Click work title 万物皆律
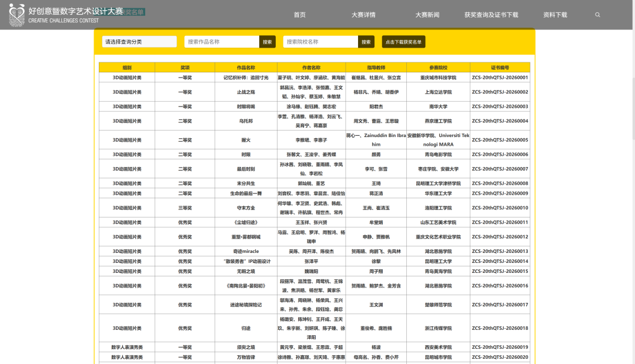 click(x=246, y=357)
